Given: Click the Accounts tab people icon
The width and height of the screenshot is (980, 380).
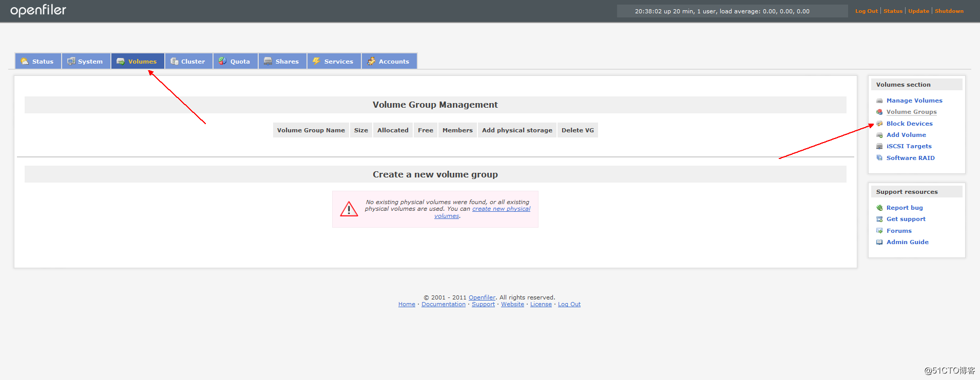Looking at the screenshot, I should coord(371,61).
